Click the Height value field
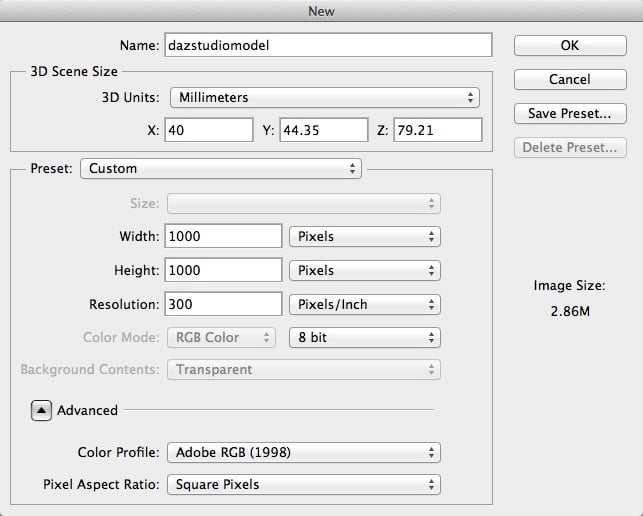 coord(223,271)
